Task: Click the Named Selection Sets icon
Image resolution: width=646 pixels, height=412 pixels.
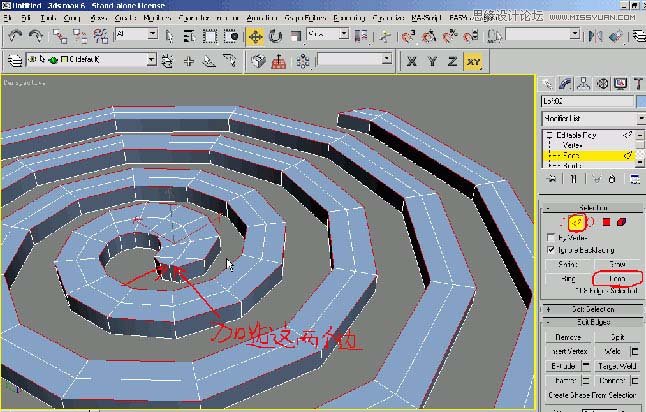Action: 494,37
